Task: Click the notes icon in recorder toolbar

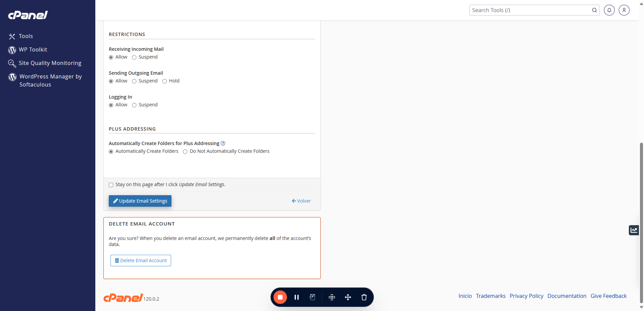Action: click(313, 297)
